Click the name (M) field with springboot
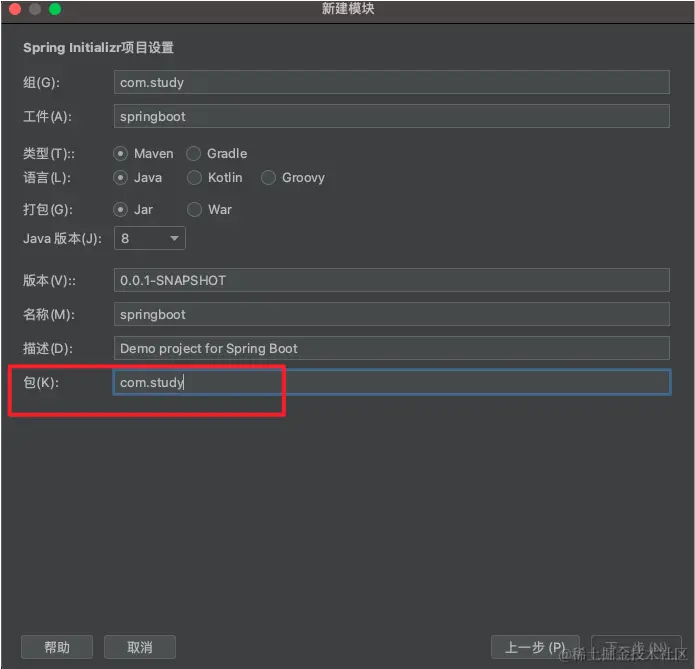The width and height of the screenshot is (695, 669). pyautogui.click(x=392, y=314)
